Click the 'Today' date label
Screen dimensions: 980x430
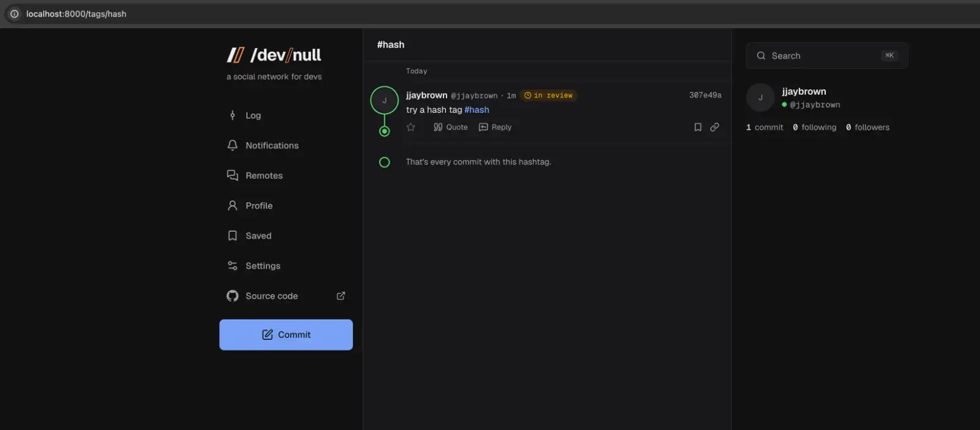point(417,71)
